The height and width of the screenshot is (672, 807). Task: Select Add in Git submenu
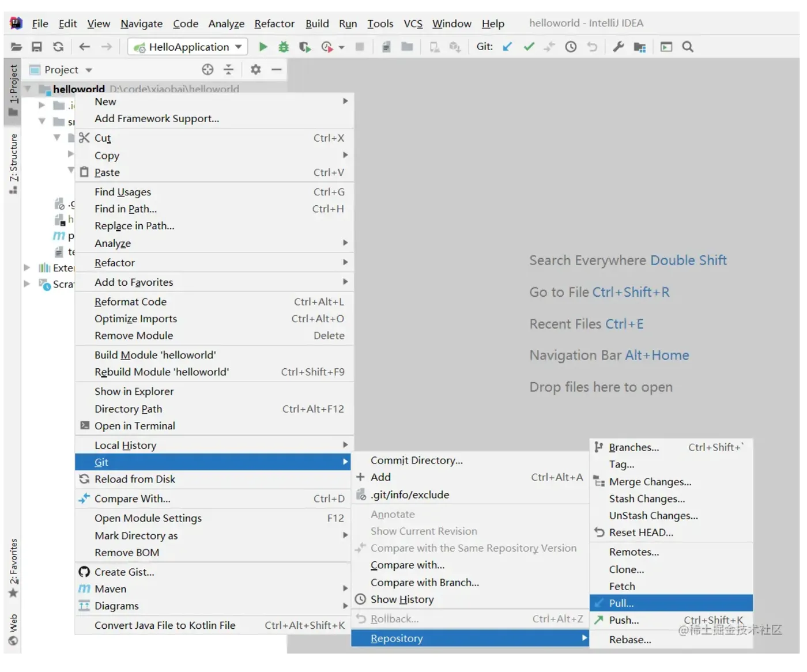[470, 477]
